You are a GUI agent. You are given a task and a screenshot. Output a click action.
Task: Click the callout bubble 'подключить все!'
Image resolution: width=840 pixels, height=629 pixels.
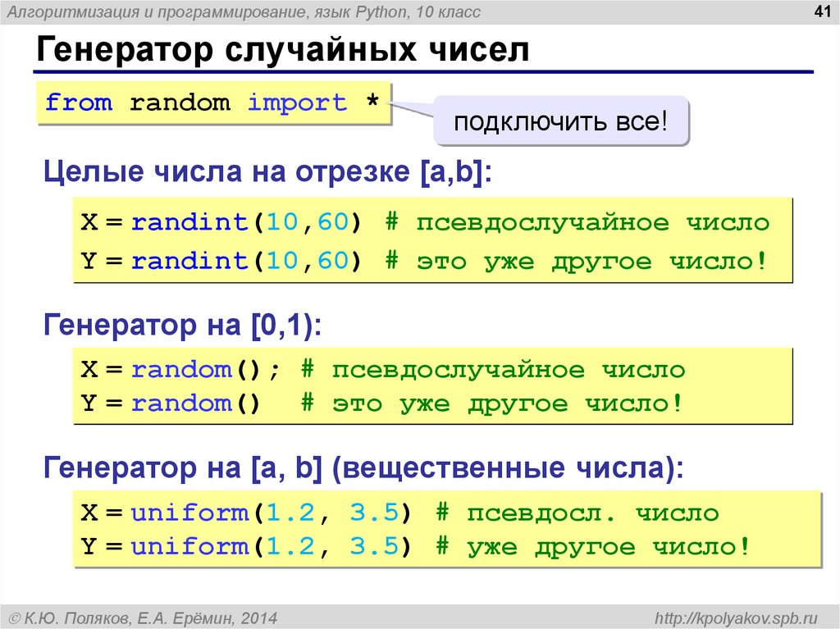pos(560,121)
